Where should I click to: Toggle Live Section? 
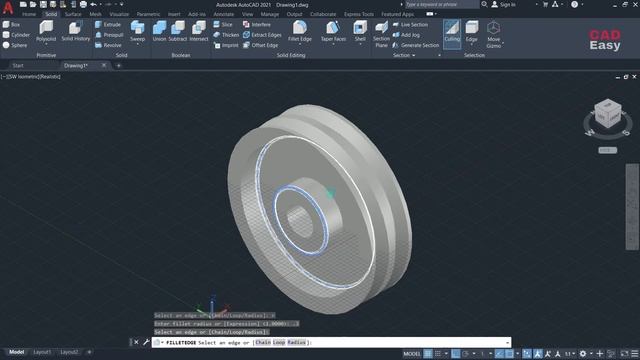[x=410, y=24]
